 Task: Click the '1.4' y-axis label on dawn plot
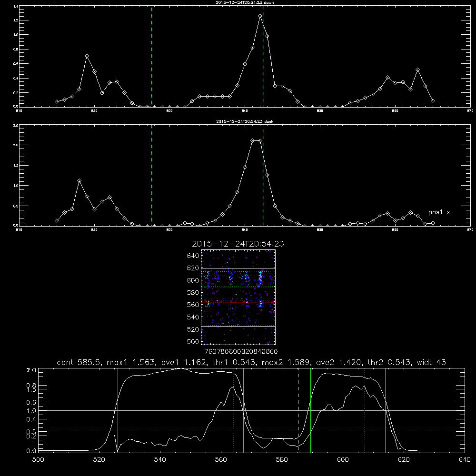click(16, 6)
